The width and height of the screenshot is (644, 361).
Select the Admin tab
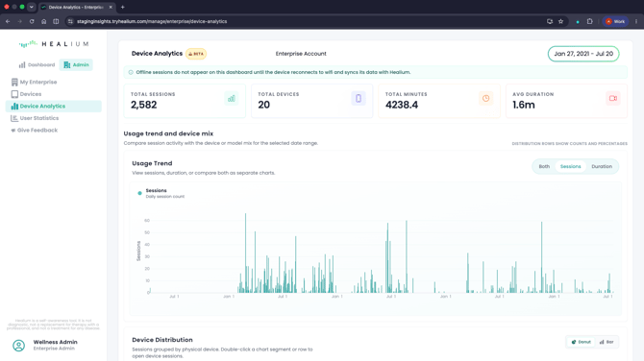(x=76, y=65)
